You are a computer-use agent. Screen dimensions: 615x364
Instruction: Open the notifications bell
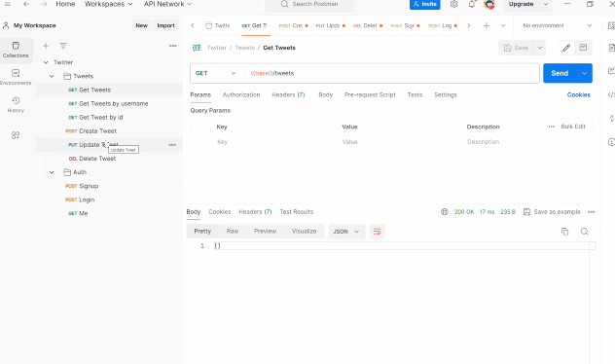click(x=472, y=4)
